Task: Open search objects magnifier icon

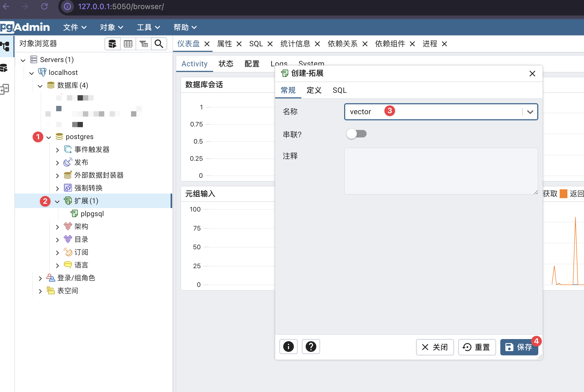Action: [x=159, y=44]
